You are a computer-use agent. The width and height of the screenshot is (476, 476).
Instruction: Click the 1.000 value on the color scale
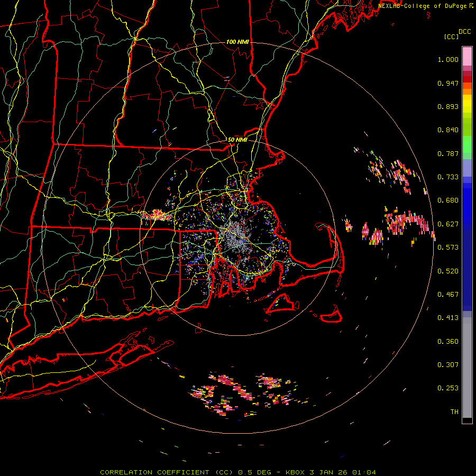pyautogui.click(x=448, y=59)
